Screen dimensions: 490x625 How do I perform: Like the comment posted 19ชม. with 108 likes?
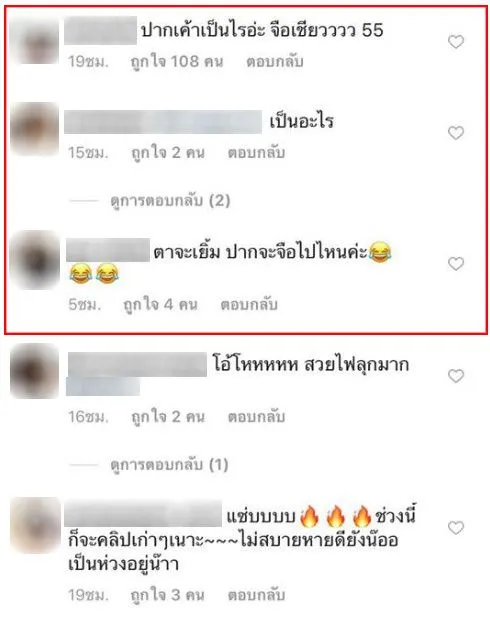(456, 41)
